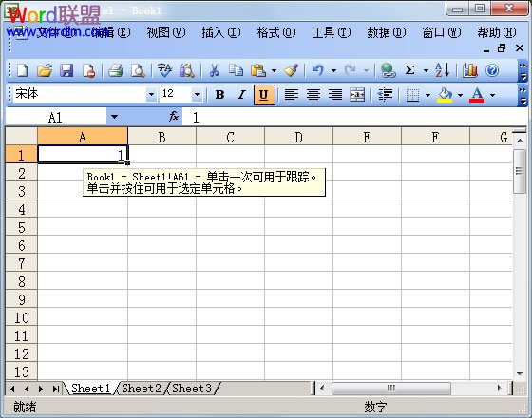Open the Research tool
This screenshot has width=532, height=418.
[x=187, y=70]
